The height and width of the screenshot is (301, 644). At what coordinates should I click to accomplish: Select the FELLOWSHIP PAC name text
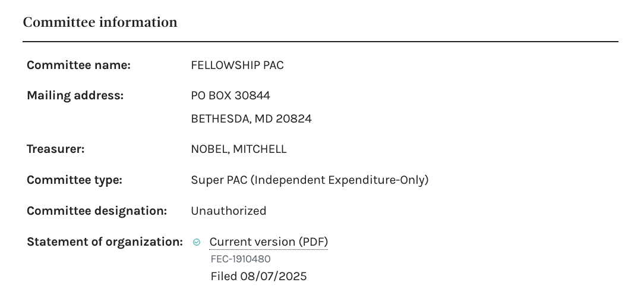(237, 65)
